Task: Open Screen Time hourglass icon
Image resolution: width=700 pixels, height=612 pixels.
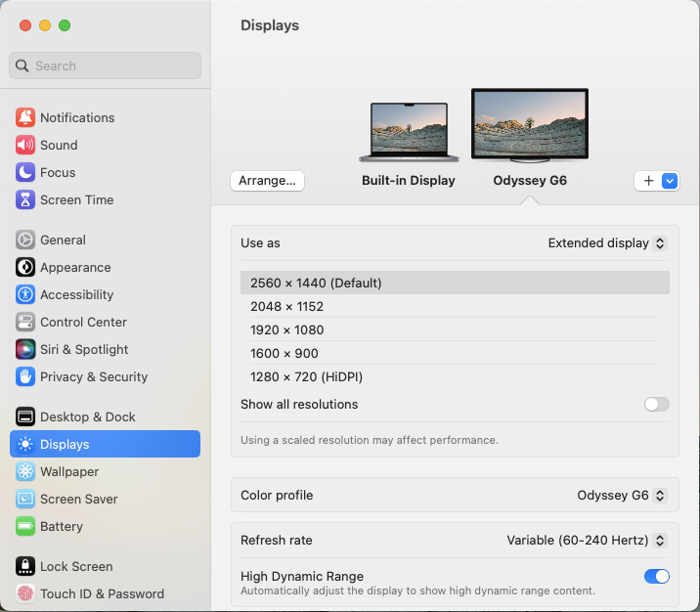Action: tap(25, 199)
